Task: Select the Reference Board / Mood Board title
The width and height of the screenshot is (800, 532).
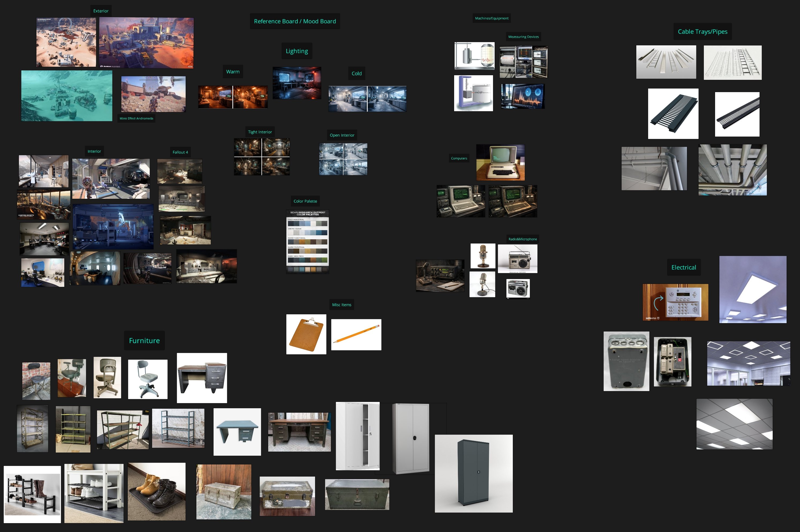Action: coord(295,21)
